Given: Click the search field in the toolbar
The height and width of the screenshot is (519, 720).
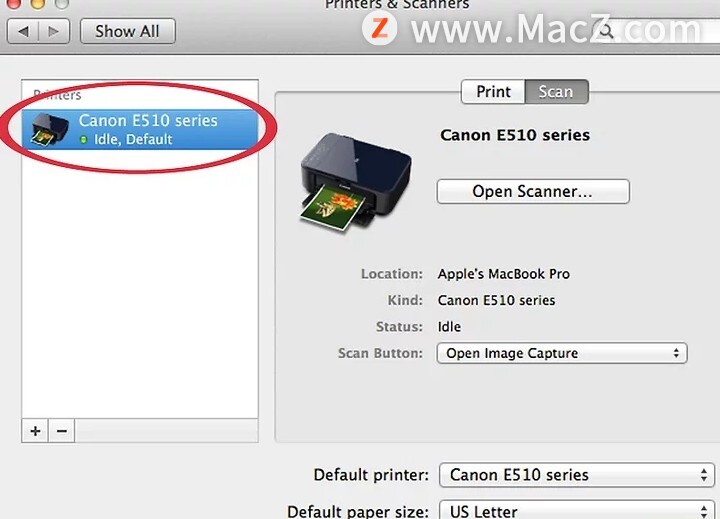Looking at the screenshot, I should pos(657,31).
